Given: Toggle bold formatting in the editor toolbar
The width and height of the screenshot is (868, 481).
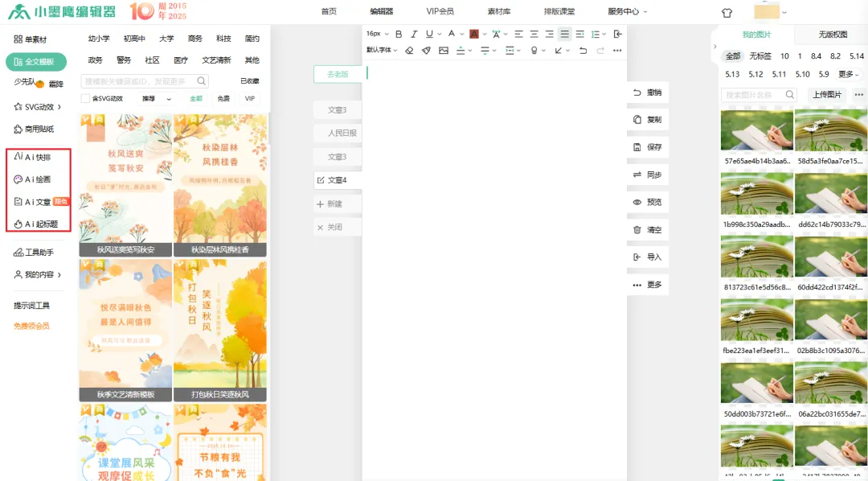Looking at the screenshot, I should tap(399, 34).
